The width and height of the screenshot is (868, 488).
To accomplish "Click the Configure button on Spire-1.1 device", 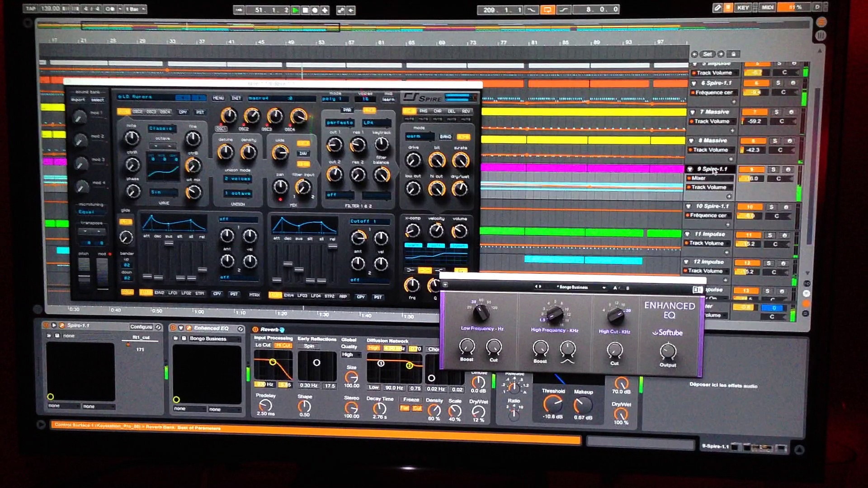I will click(x=141, y=327).
